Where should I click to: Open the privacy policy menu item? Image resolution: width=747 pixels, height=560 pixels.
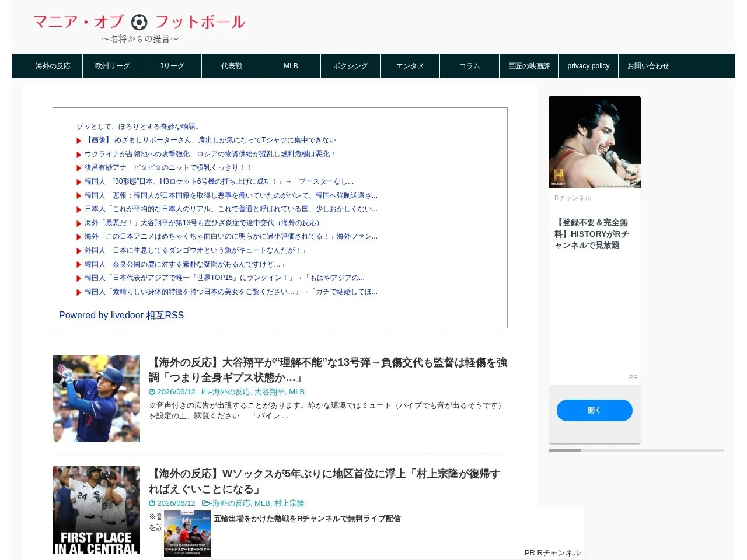[x=588, y=66]
